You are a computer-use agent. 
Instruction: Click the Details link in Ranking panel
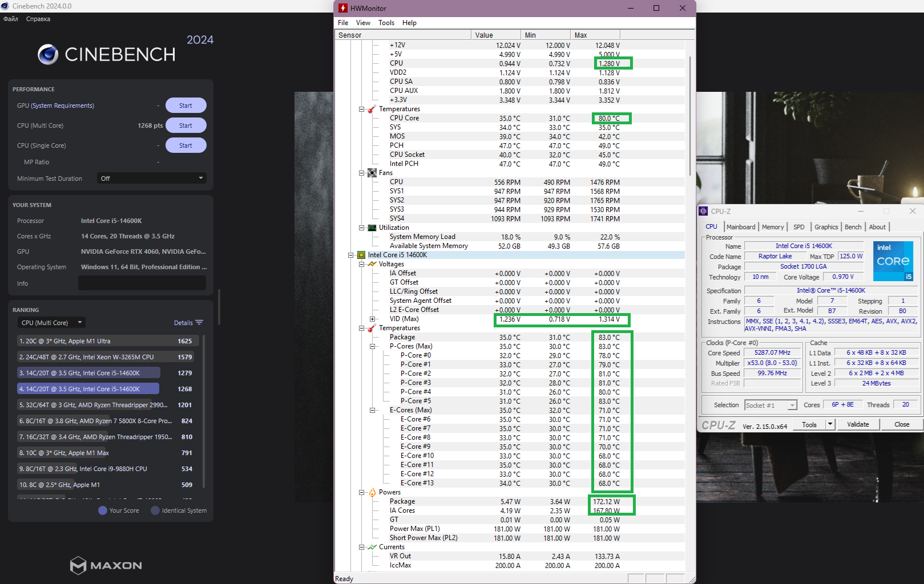[183, 323]
